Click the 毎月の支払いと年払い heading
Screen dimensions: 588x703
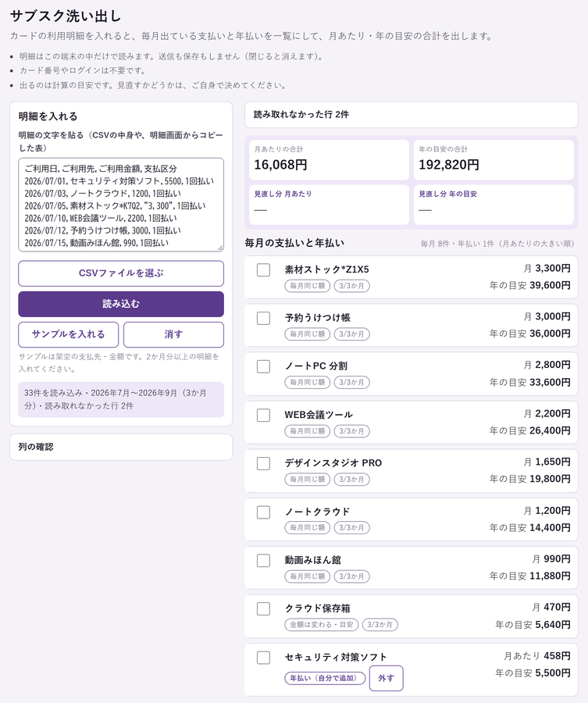click(x=294, y=243)
